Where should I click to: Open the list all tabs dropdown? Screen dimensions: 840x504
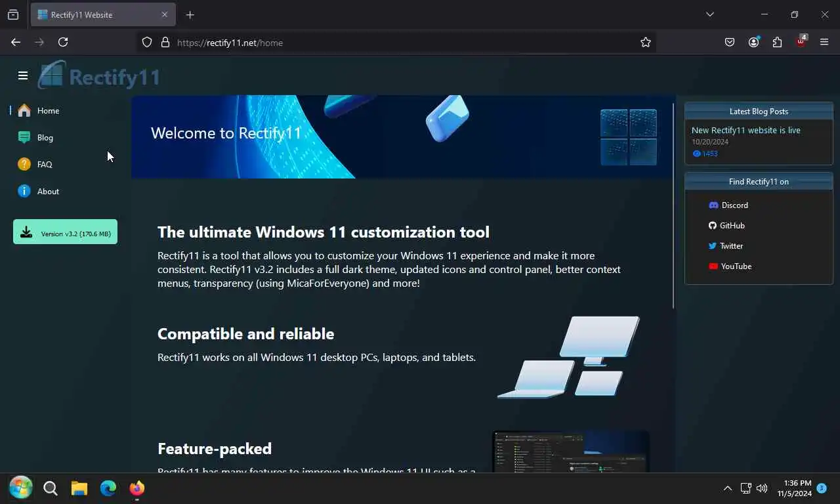tap(710, 14)
